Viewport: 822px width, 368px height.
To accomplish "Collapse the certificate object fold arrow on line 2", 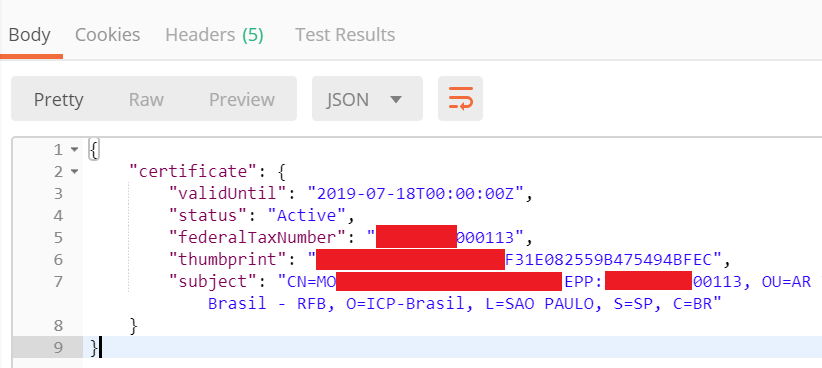I will tap(74, 172).
